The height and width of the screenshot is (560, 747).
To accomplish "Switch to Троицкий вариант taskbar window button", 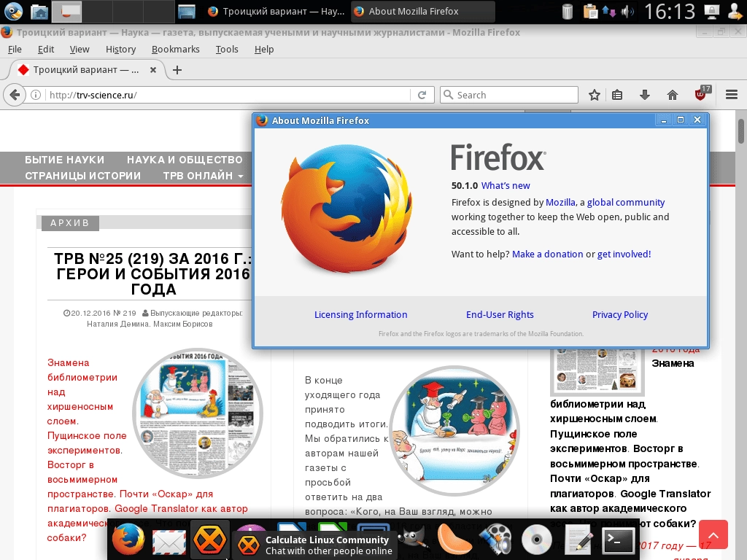I will pyautogui.click(x=276, y=12).
